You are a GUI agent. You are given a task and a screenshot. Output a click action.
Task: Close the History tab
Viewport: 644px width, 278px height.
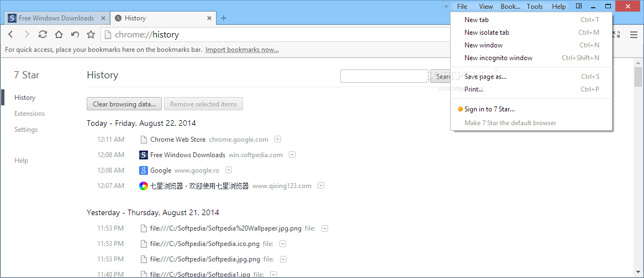[x=209, y=18]
